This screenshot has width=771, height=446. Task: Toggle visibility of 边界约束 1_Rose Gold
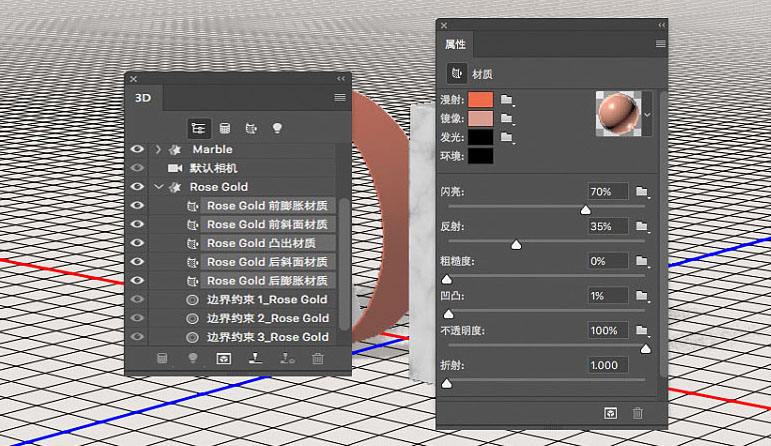tap(137, 298)
